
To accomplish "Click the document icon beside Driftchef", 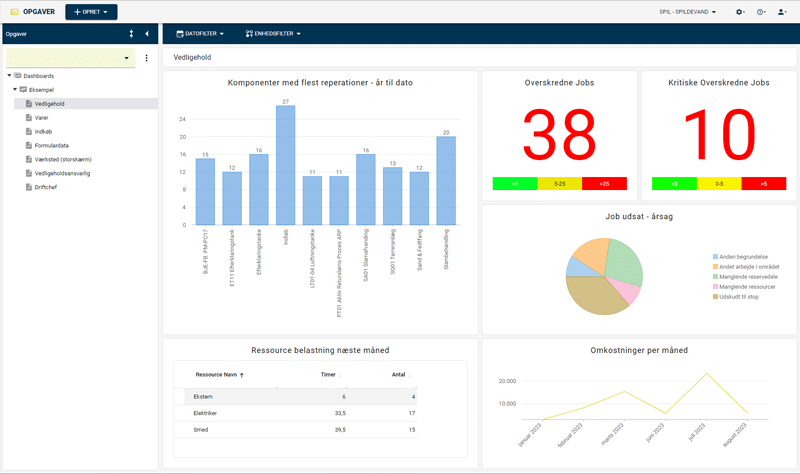I will (29, 187).
